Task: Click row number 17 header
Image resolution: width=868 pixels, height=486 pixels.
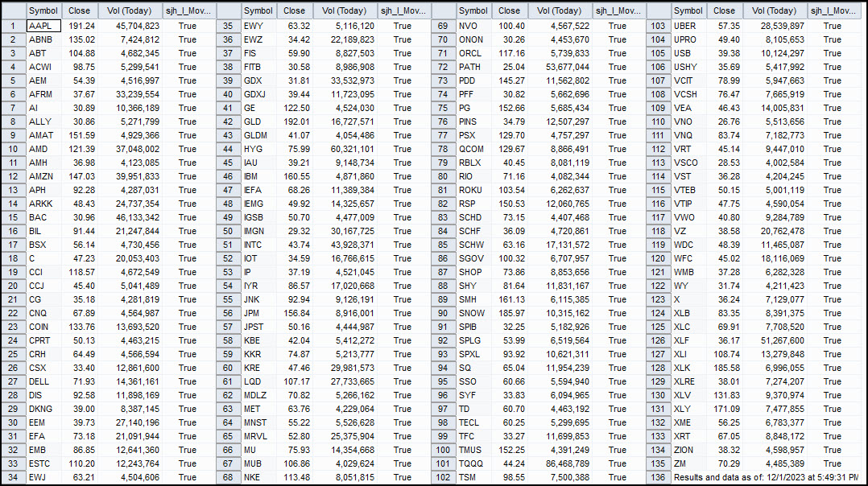Action: pos(13,245)
